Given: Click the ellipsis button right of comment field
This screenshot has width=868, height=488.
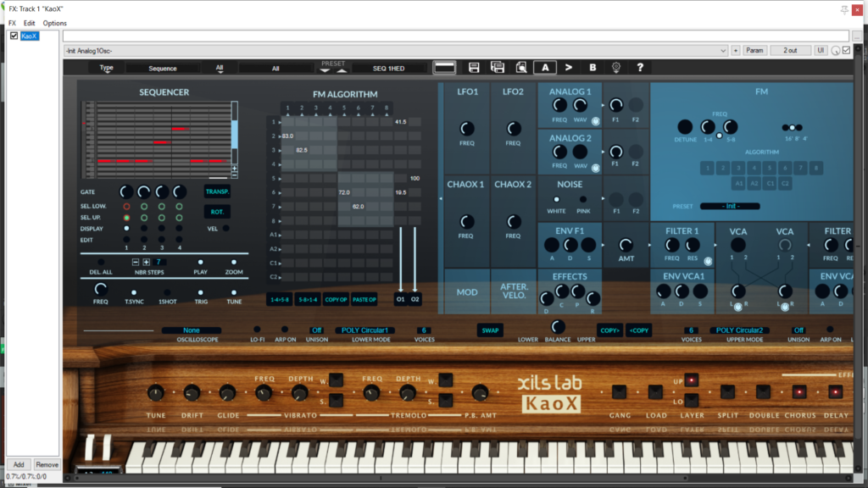Looking at the screenshot, I should click(857, 36).
